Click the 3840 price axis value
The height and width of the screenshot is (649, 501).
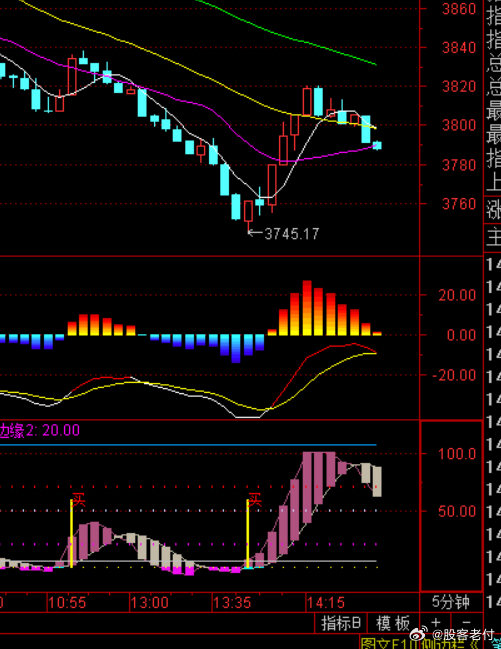[459, 48]
